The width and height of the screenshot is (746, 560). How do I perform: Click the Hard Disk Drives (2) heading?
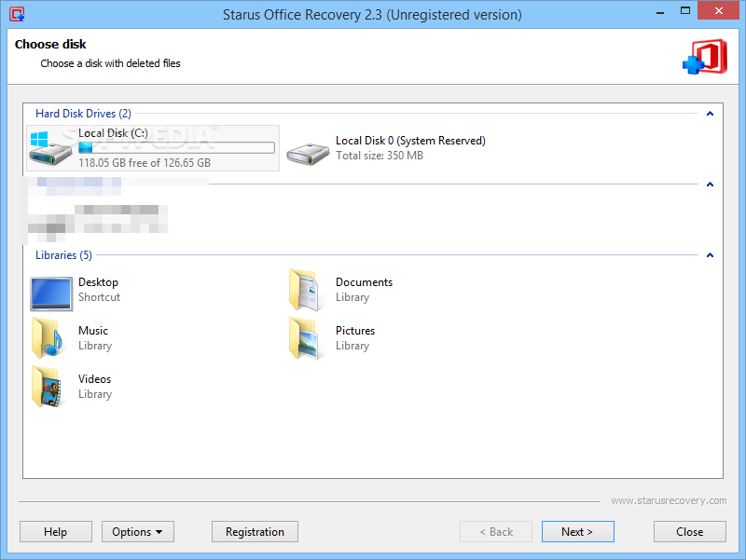pos(83,114)
